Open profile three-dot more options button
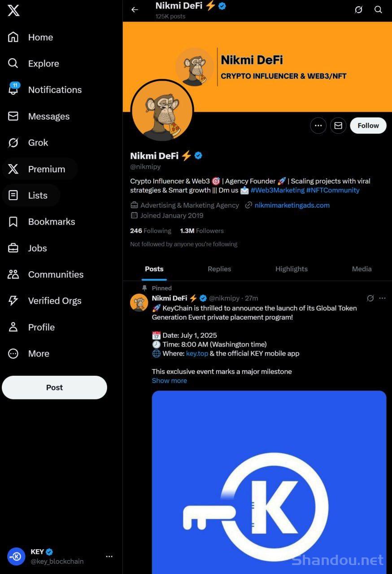 tap(318, 126)
